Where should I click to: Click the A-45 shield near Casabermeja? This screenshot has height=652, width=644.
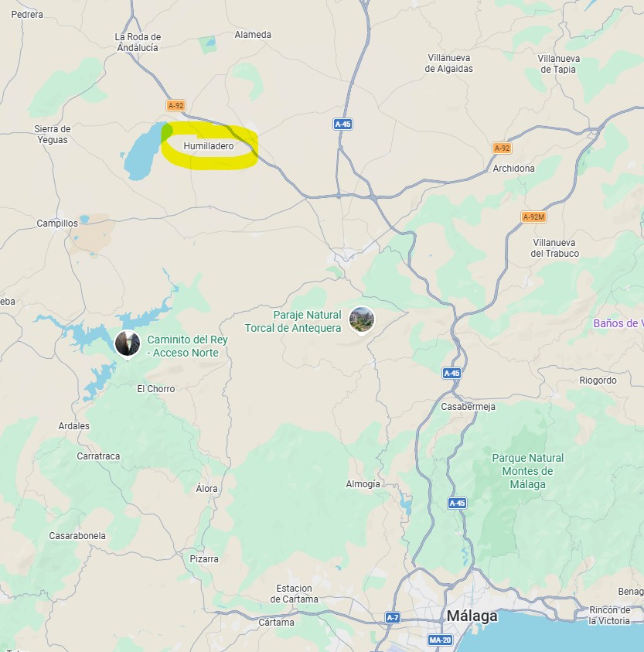point(451,373)
